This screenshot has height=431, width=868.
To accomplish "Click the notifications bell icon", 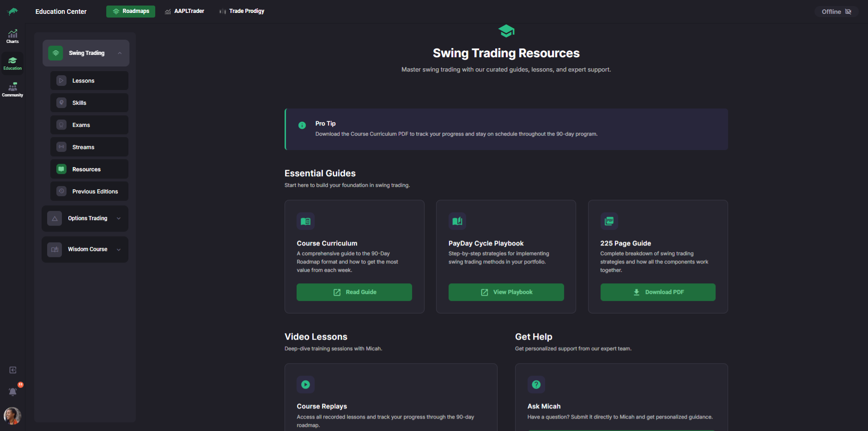I will [13, 391].
